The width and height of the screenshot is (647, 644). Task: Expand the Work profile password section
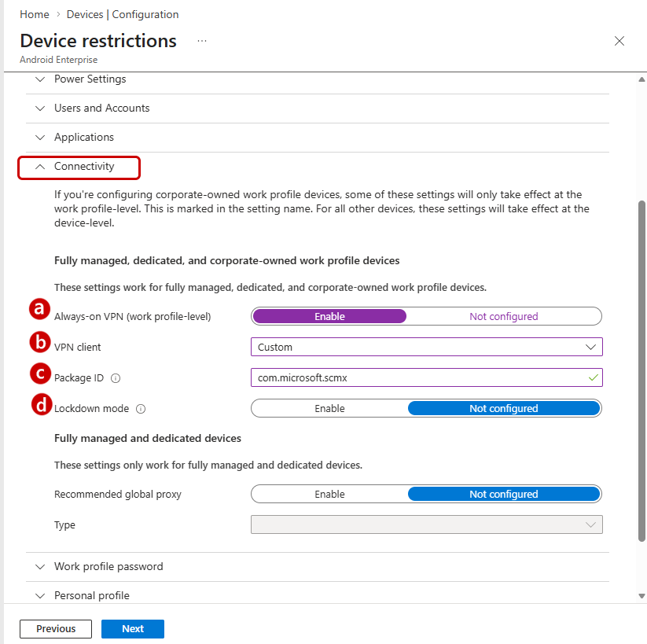click(x=317, y=566)
